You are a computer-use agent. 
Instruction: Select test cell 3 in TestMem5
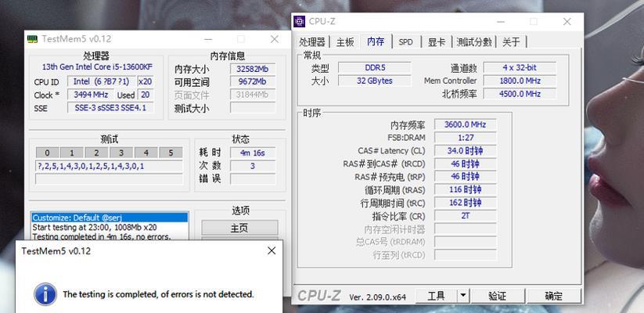(x=121, y=153)
